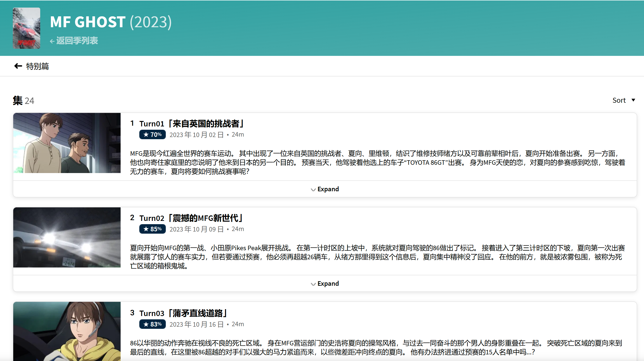Click episode number 1 label
Viewport: 644px width, 361px height.
coord(132,123)
